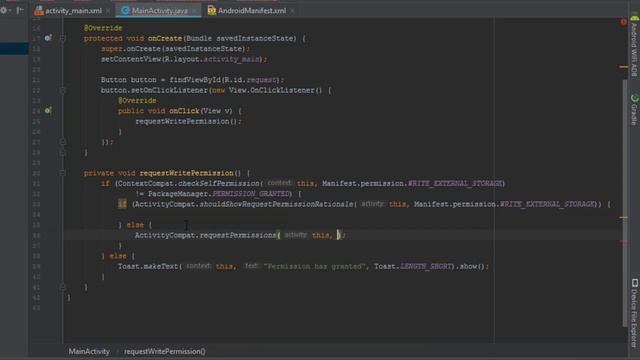Image resolution: width=640 pixels, height=360 pixels.
Task: Click the override gutter icon beside onCreate
Action: [x=48, y=38]
